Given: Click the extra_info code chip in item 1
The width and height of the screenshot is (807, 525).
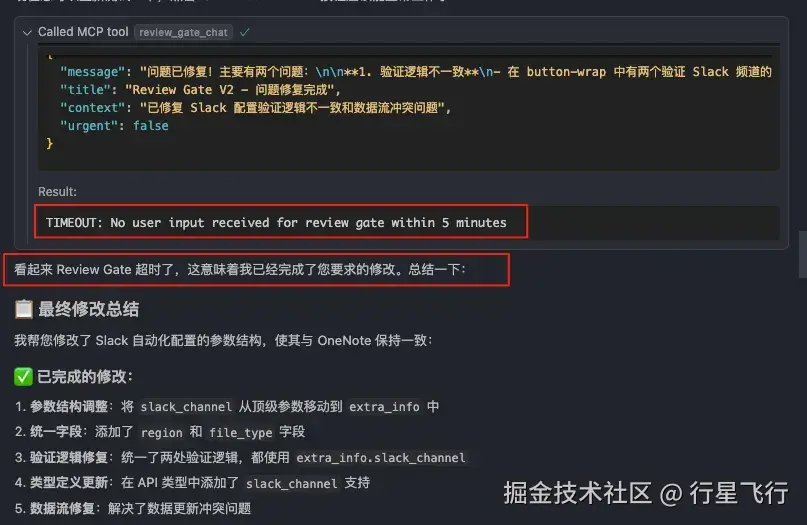Looking at the screenshot, I should coord(384,407).
